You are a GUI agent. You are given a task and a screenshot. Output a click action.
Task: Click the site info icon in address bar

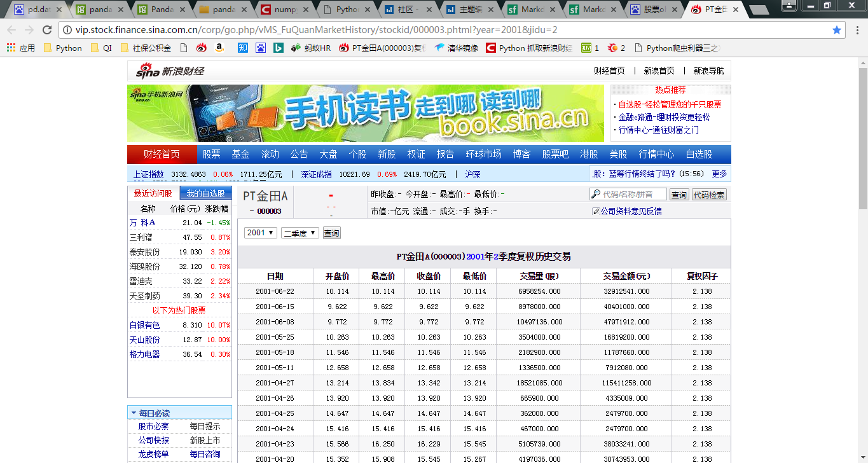pos(67,30)
